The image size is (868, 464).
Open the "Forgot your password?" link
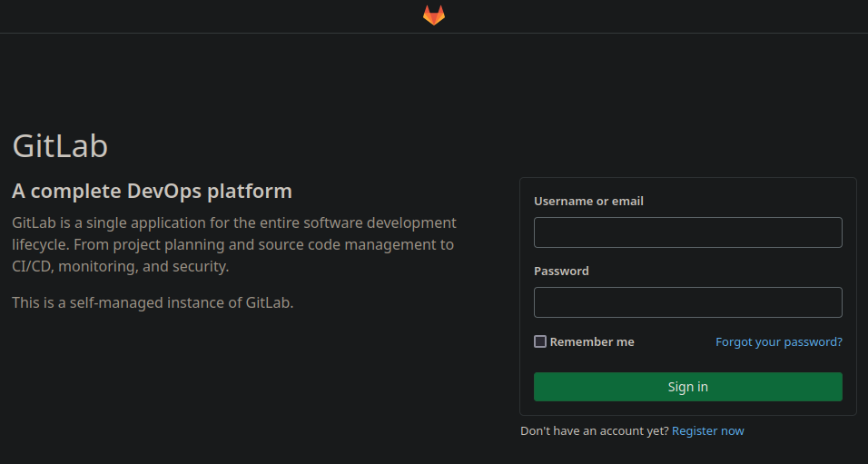pyautogui.click(x=778, y=342)
